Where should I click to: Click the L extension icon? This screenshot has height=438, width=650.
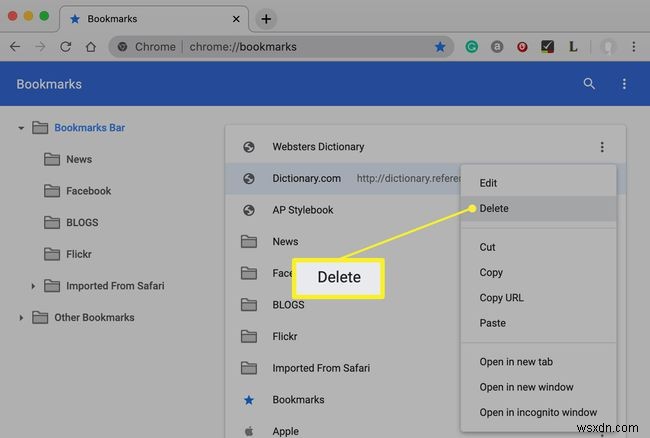tap(573, 46)
